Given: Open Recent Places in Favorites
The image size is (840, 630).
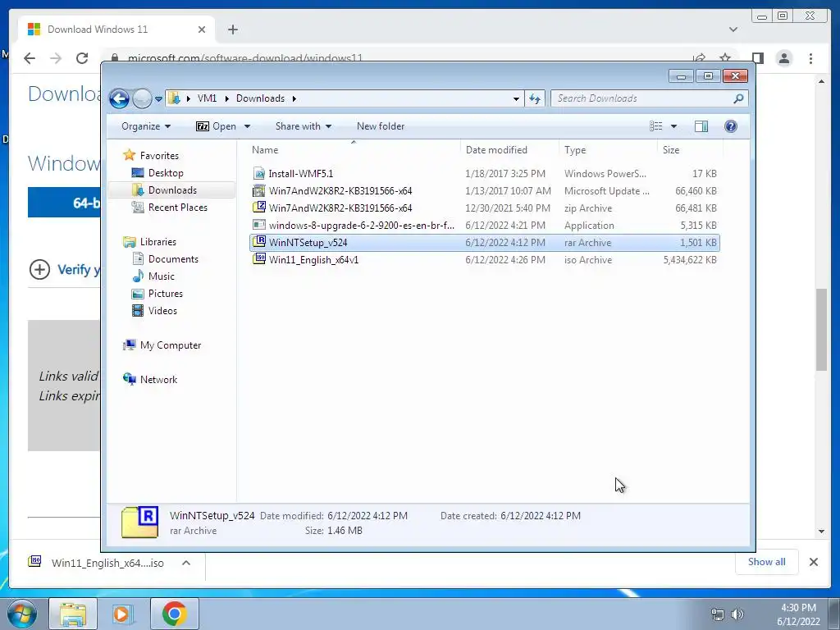Looking at the screenshot, I should (177, 208).
